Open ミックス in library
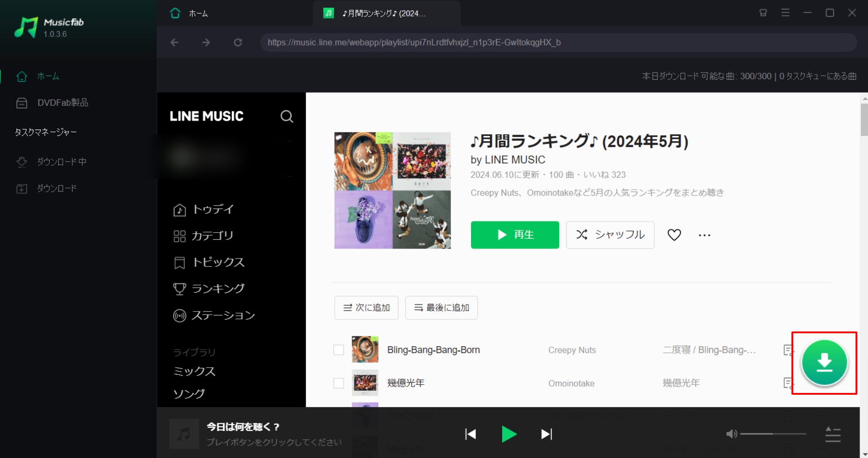 point(194,372)
